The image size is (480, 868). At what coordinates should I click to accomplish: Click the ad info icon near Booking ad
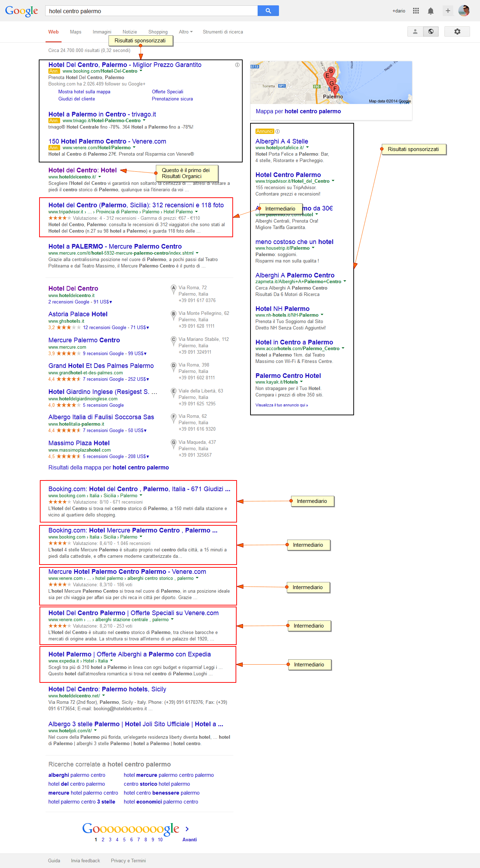coord(237,65)
